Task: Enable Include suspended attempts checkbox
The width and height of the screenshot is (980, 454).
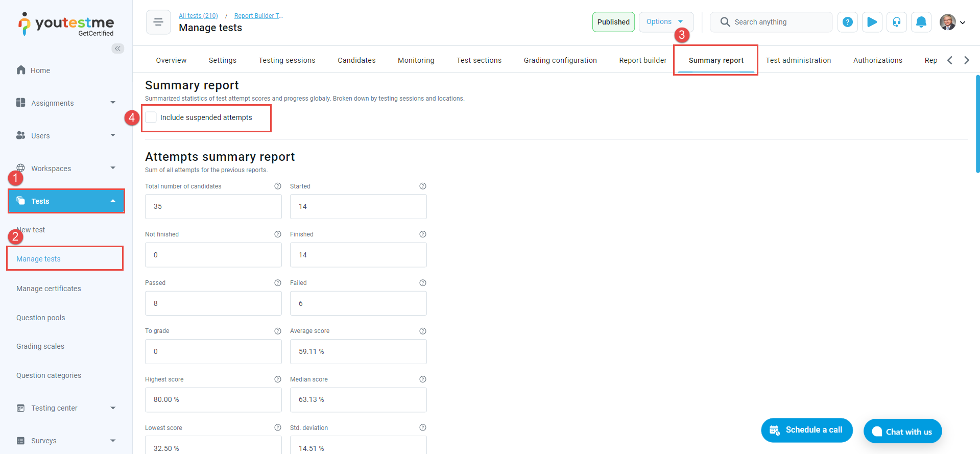Action: point(151,117)
